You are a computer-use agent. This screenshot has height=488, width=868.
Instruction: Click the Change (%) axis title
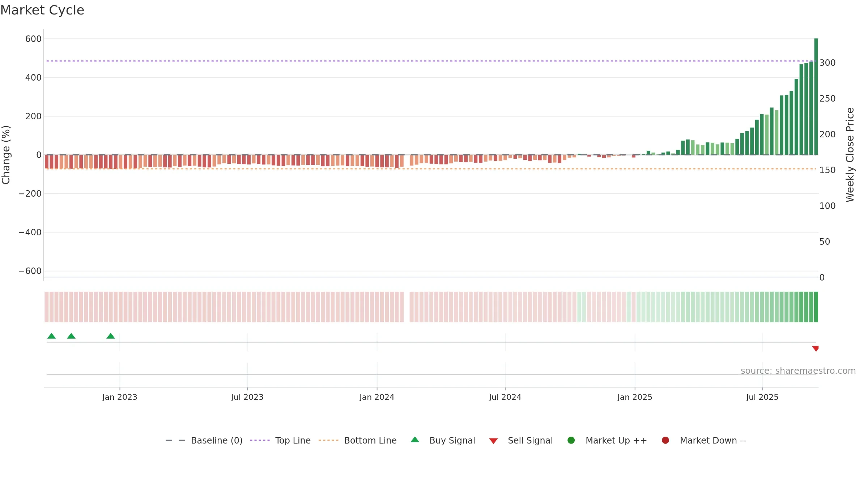[6, 155]
